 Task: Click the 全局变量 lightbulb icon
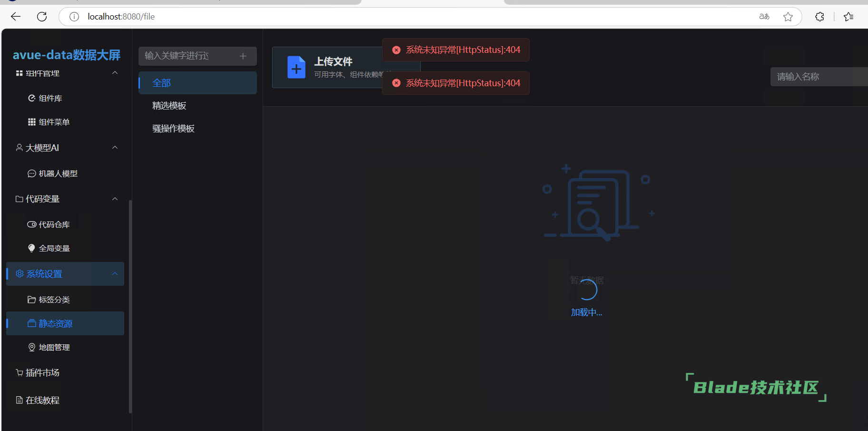tap(31, 248)
